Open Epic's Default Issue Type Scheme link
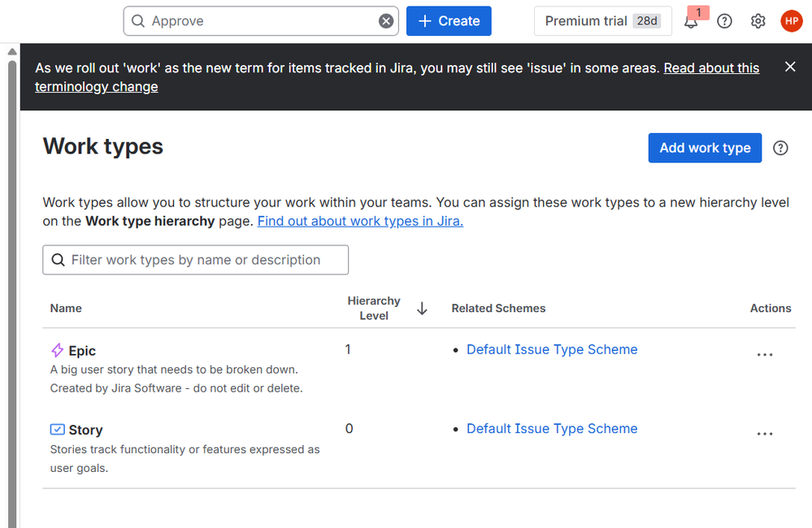This screenshot has width=812, height=528. pyautogui.click(x=552, y=349)
